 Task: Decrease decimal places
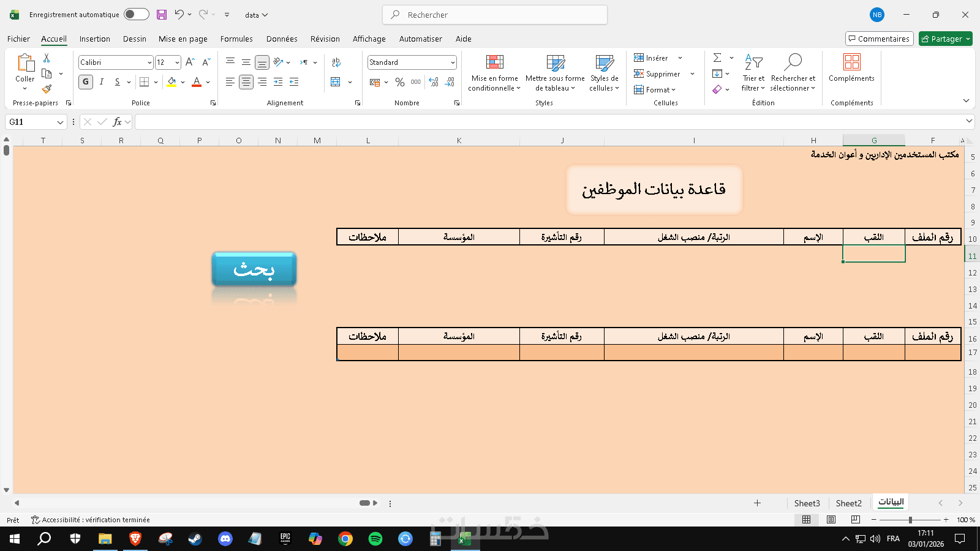(450, 82)
